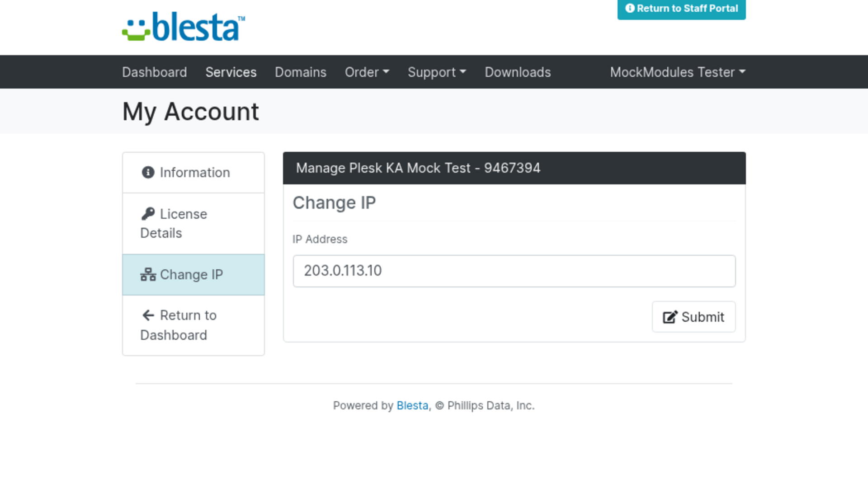This screenshot has width=868, height=488.
Task: Click the left arrow icon beside Return to Dashboard
Action: pos(148,315)
